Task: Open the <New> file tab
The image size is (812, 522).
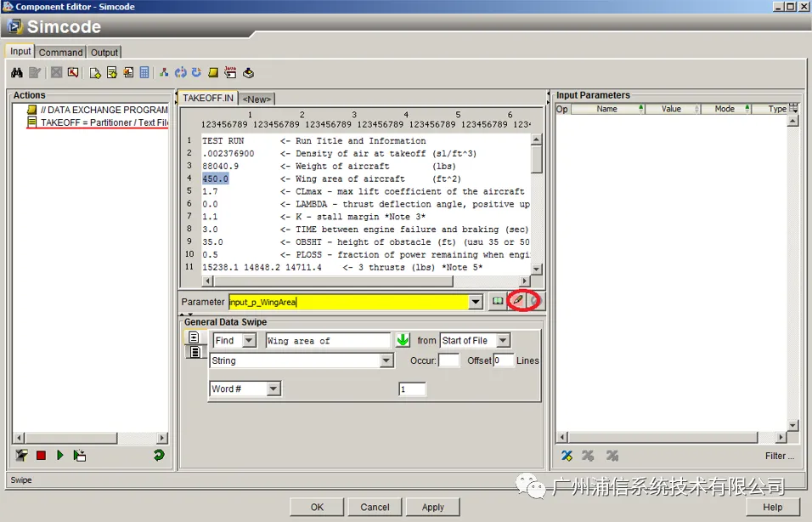Action: 257,99
